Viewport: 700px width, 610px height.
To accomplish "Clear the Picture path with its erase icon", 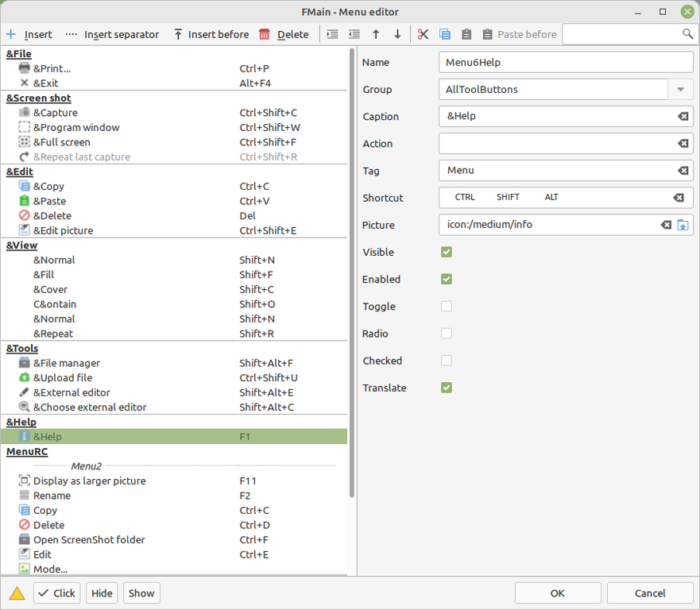I will 666,225.
